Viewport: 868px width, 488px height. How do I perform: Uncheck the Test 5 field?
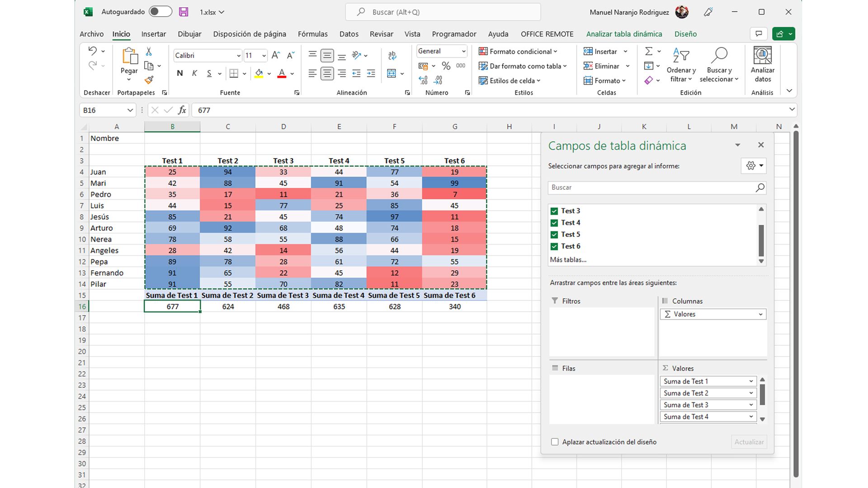(554, 235)
